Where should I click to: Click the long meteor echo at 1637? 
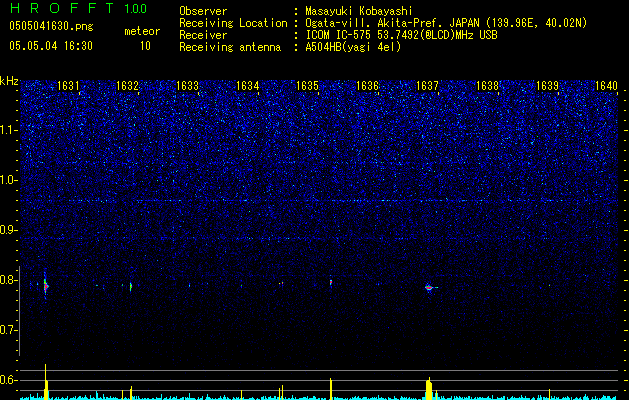(x=431, y=287)
